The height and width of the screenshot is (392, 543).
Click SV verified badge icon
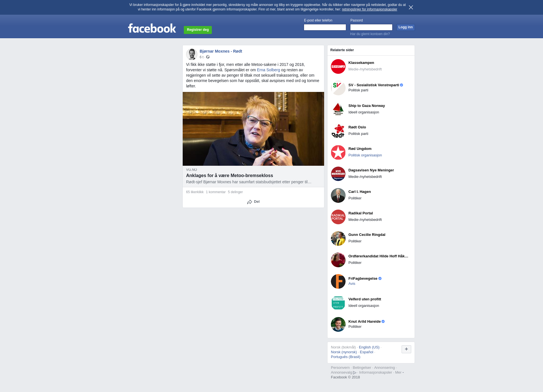pyautogui.click(x=402, y=85)
